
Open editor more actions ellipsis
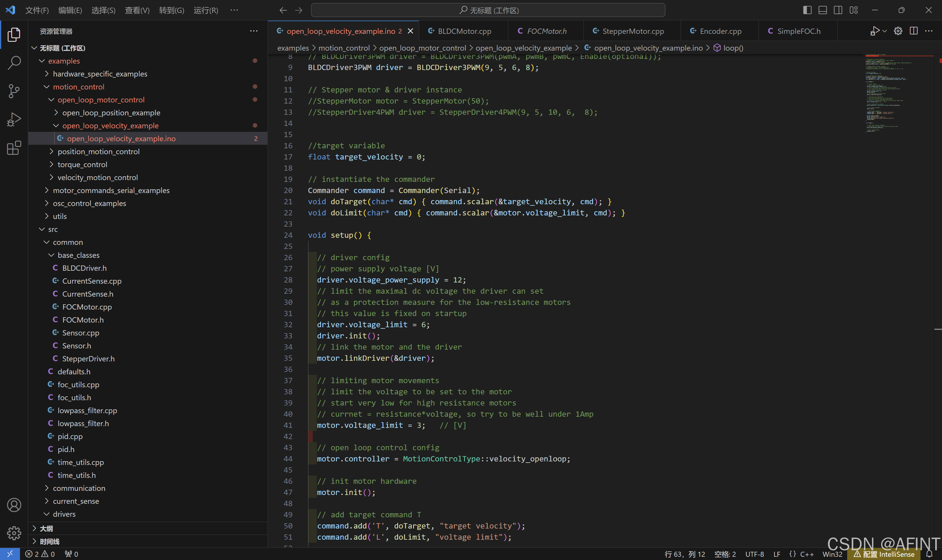[x=929, y=31]
